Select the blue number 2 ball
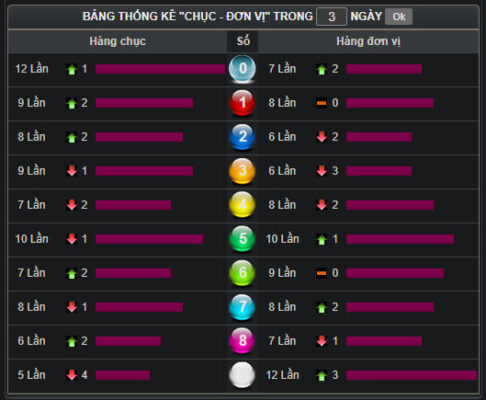The image size is (486, 400). (x=242, y=137)
